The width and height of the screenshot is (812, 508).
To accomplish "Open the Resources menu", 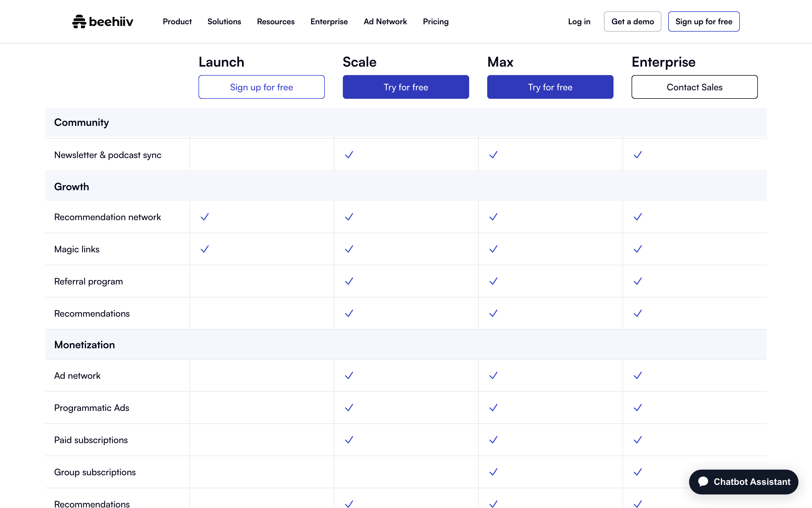I will point(276,21).
